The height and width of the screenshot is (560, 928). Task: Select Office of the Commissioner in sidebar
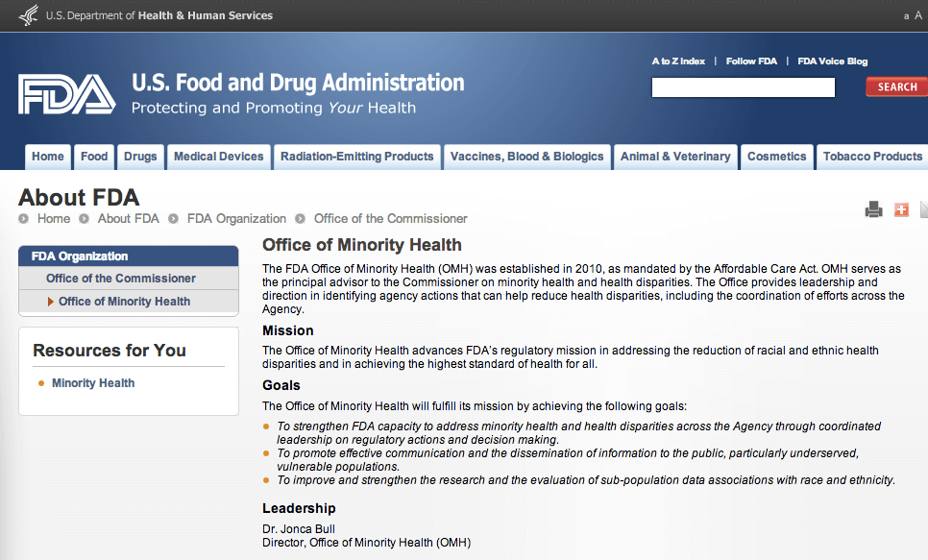click(x=121, y=279)
